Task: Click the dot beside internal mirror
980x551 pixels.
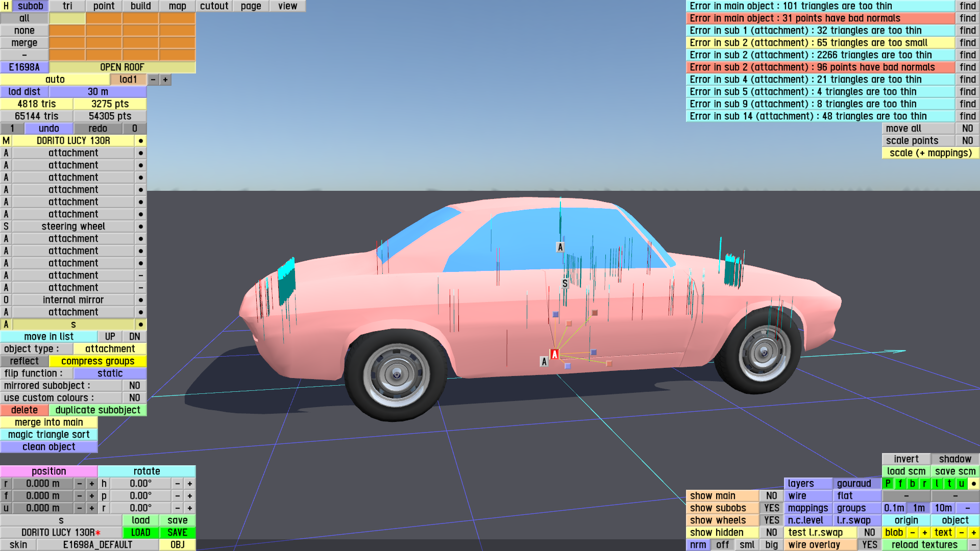Action: 141,300
